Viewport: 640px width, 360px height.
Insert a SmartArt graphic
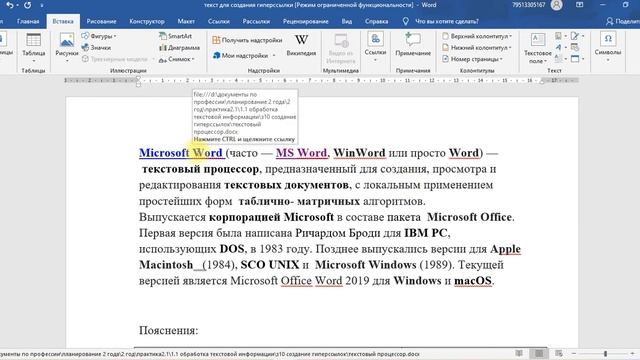176,36
